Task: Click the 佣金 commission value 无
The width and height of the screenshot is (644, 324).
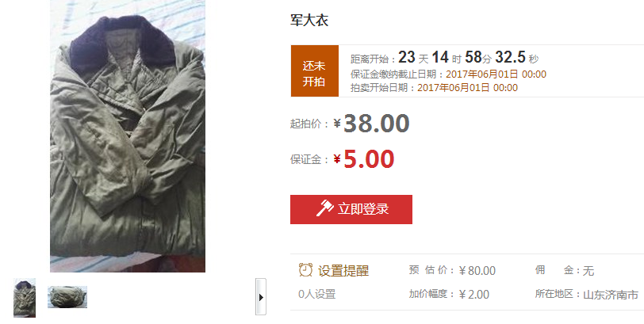Action: pyautogui.click(x=588, y=271)
